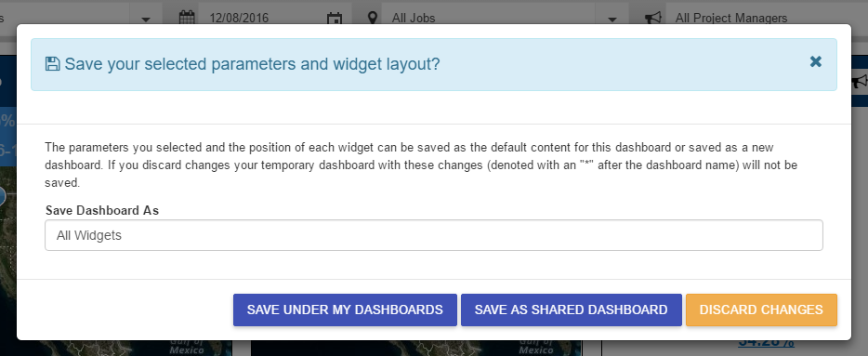
Task: Click megaphone icon beside All Project Managers
Action: click(x=653, y=18)
